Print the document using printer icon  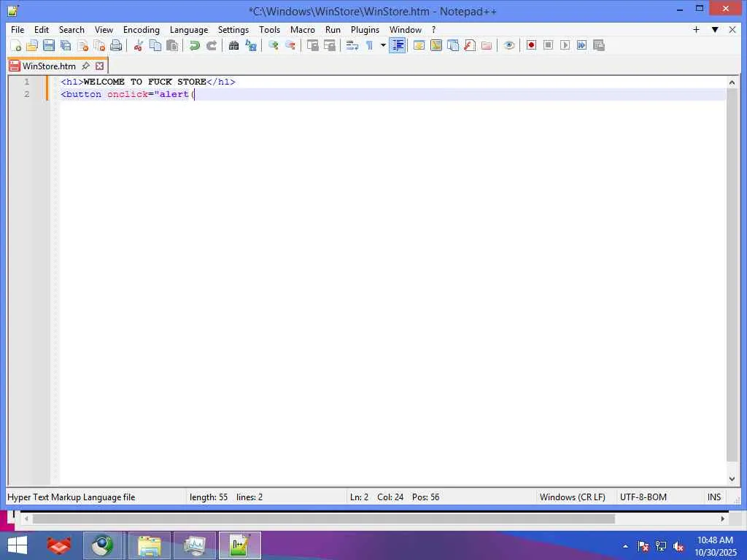point(116,46)
